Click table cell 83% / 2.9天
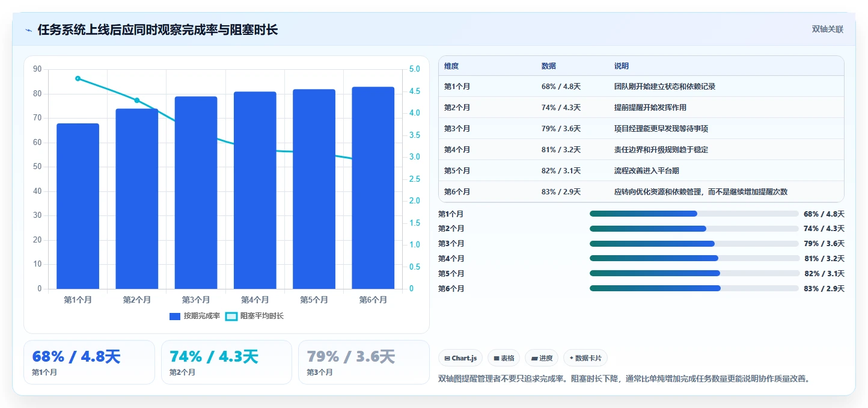The width and height of the screenshot is (868, 408). pos(561,192)
